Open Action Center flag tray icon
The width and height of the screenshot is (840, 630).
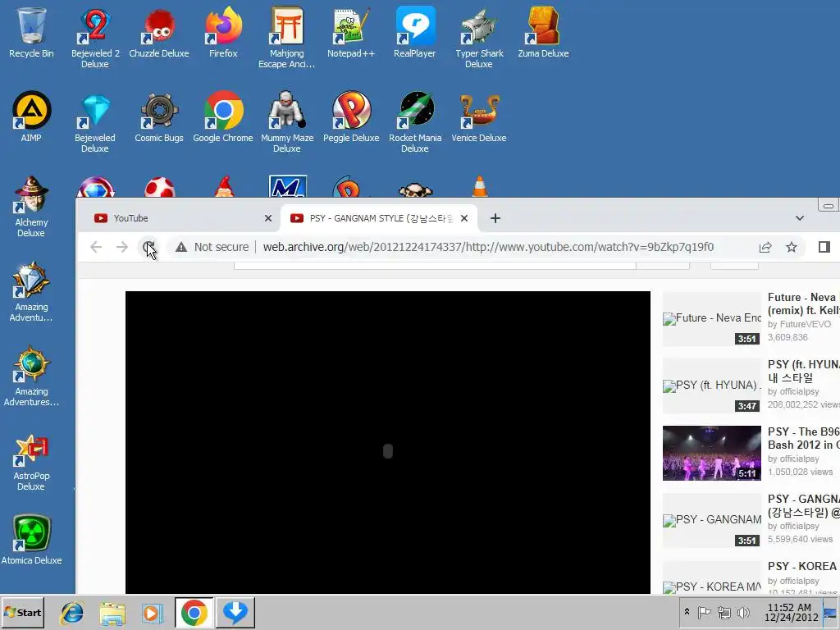704,612
